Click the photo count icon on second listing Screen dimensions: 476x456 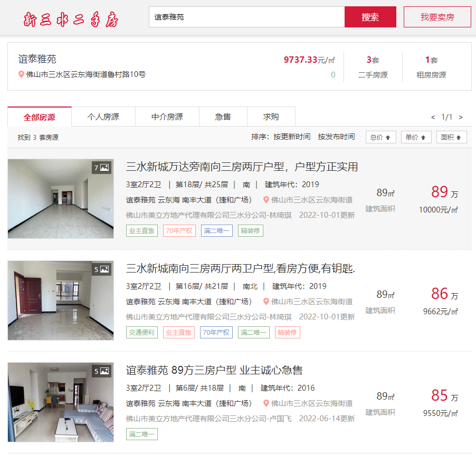coord(101,269)
